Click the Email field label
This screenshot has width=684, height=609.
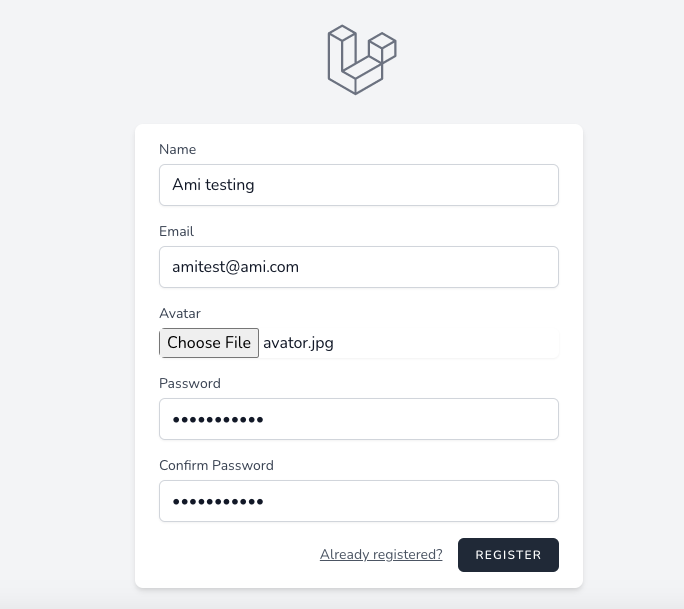point(176,231)
